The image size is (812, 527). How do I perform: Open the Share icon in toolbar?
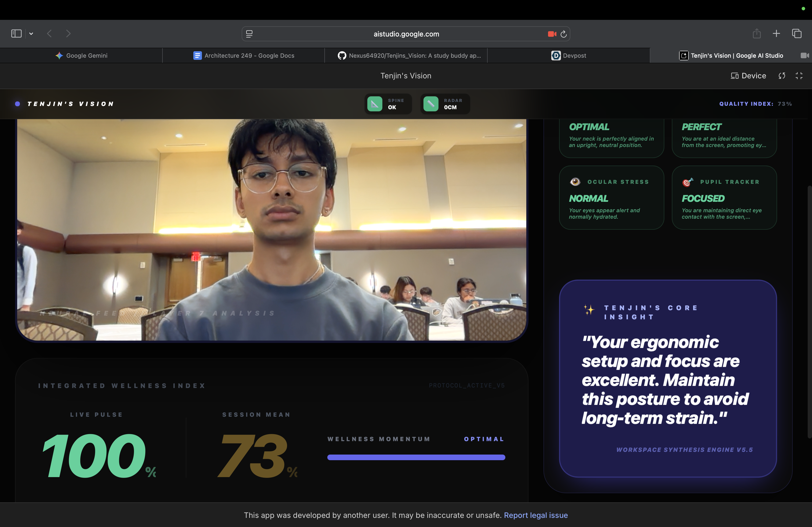pyautogui.click(x=756, y=33)
